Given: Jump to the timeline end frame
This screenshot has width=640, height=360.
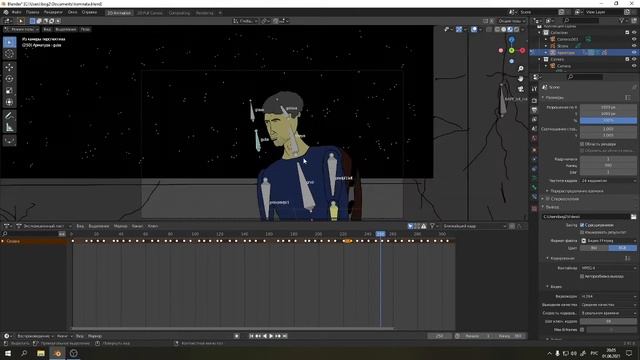Looking at the screenshot, I should 285,336.
